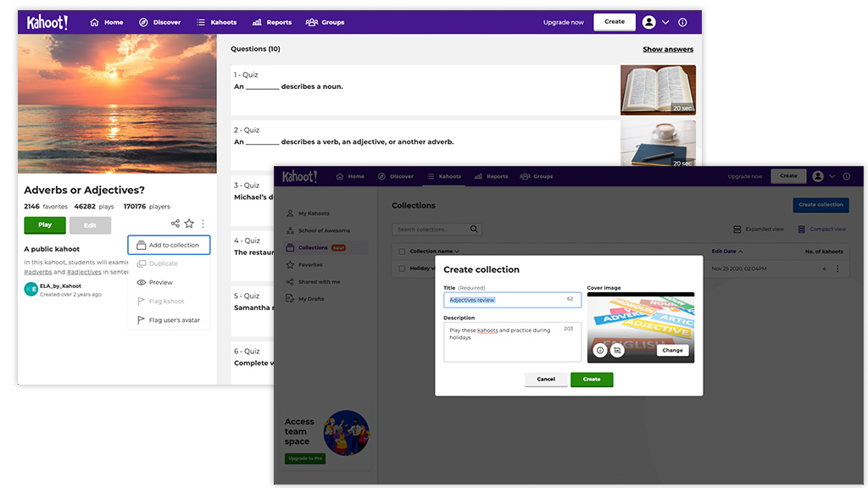868x488 pixels.
Task: Toggle the select-all checkbox in the collections table header
Action: pos(402,251)
